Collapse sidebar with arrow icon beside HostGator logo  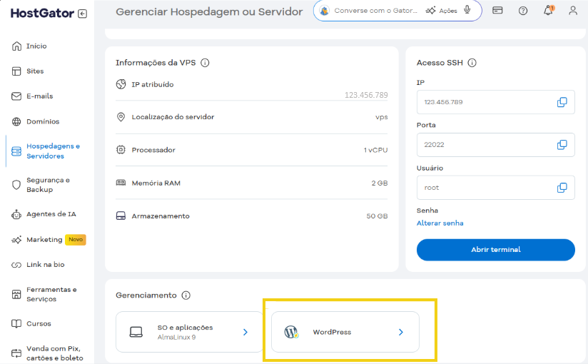click(82, 14)
